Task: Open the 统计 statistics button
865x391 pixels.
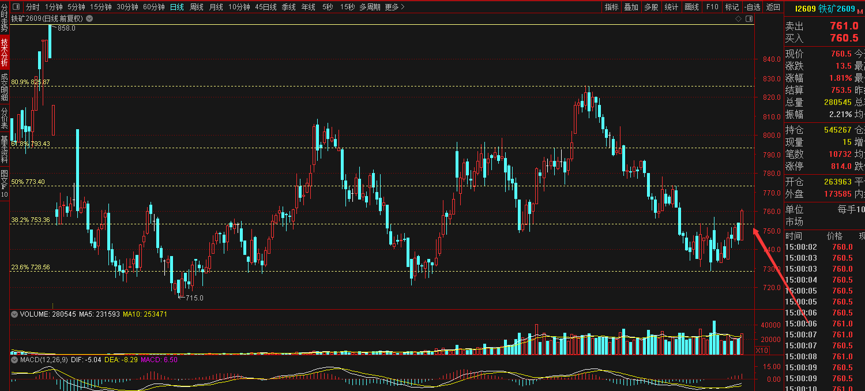Action: [x=671, y=7]
